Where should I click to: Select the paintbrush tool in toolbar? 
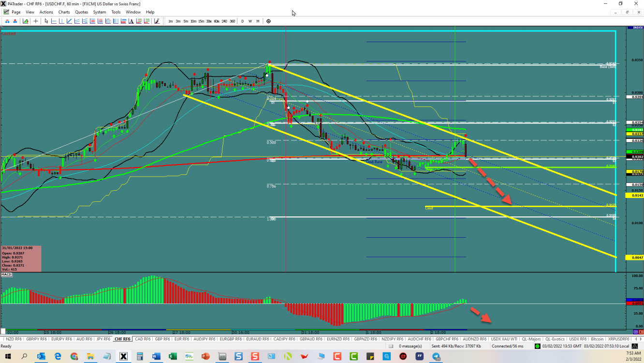coord(157,21)
